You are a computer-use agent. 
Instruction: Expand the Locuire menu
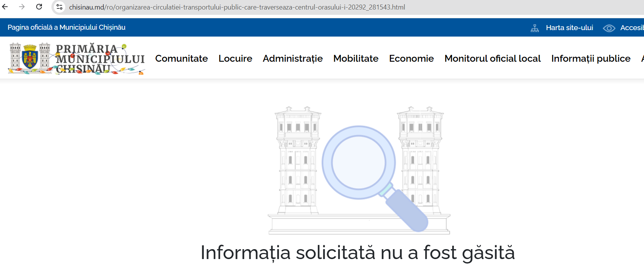[x=235, y=58]
